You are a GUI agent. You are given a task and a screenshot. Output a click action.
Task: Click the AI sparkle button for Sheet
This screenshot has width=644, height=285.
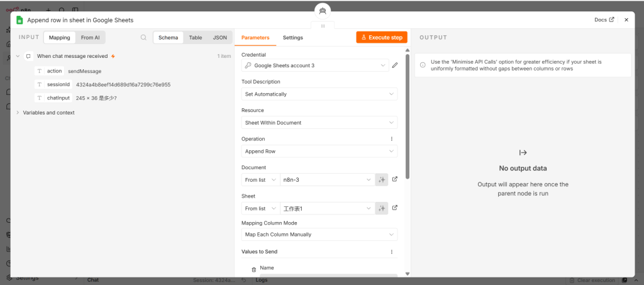pos(382,209)
